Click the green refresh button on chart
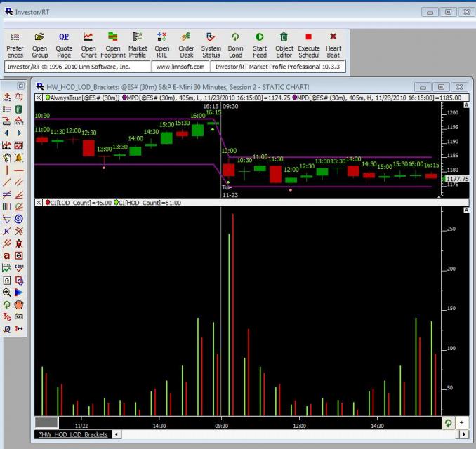Screen dimensions: 476x449 pos(448,423)
